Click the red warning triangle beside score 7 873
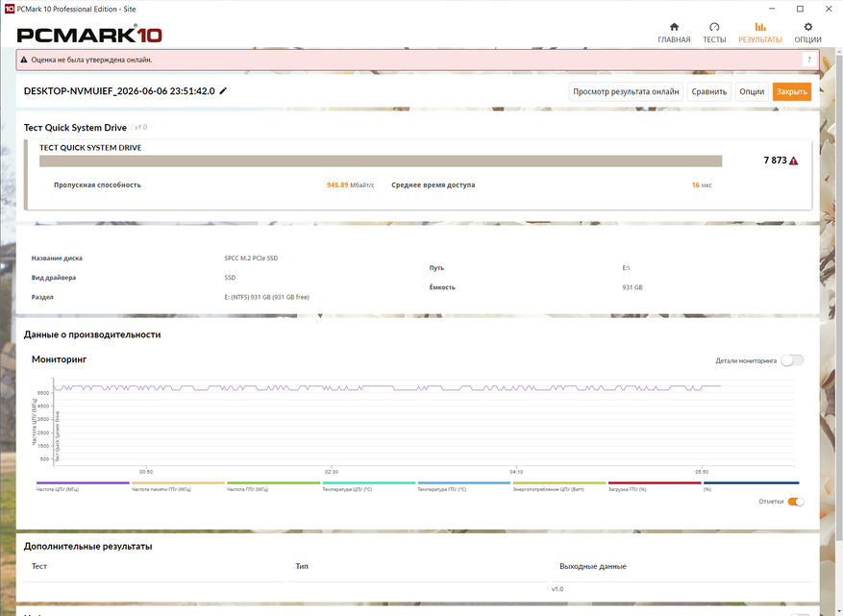Image resolution: width=843 pixels, height=616 pixels. click(794, 160)
